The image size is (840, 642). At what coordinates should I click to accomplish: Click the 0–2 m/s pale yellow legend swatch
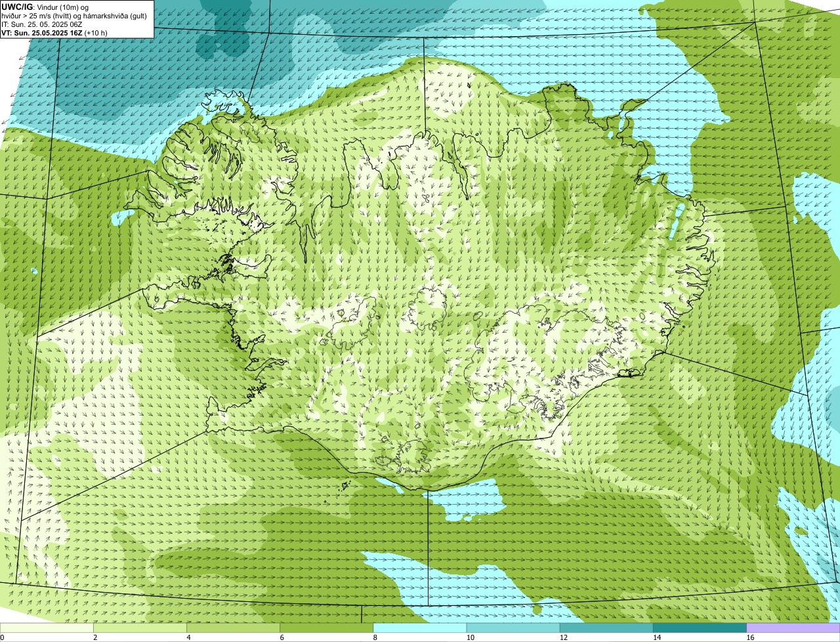coord(47,628)
